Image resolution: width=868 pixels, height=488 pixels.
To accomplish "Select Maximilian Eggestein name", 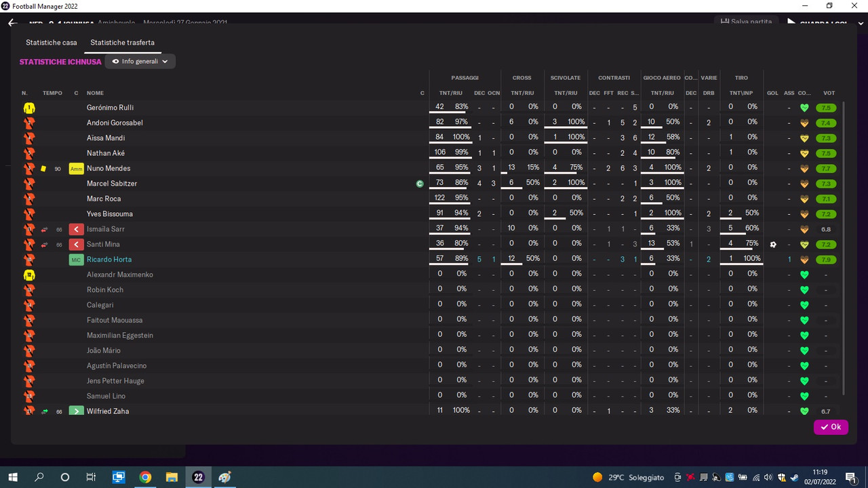I will 120,335.
